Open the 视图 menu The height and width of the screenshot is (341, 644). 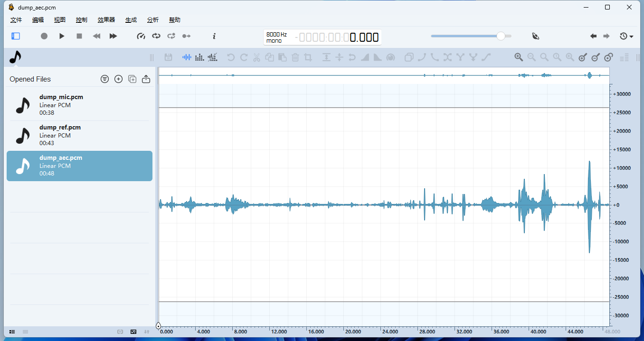pos(60,20)
